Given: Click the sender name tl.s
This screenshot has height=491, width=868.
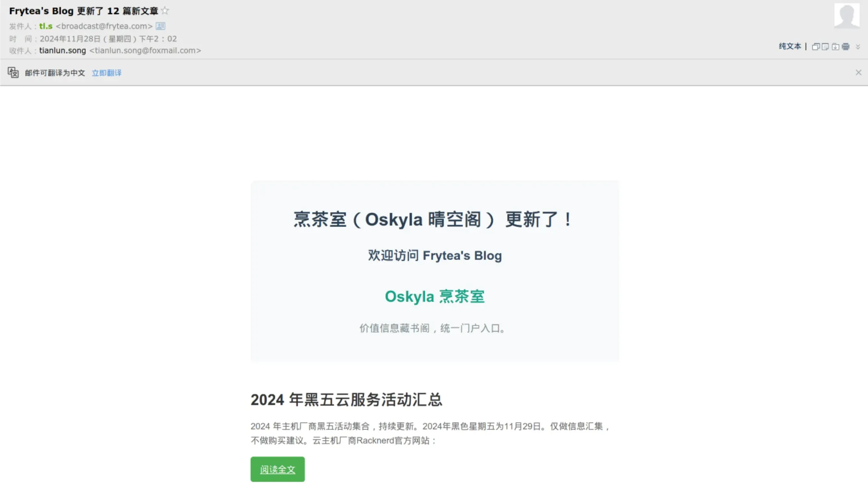Looking at the screenshot, I should [46, 26].
